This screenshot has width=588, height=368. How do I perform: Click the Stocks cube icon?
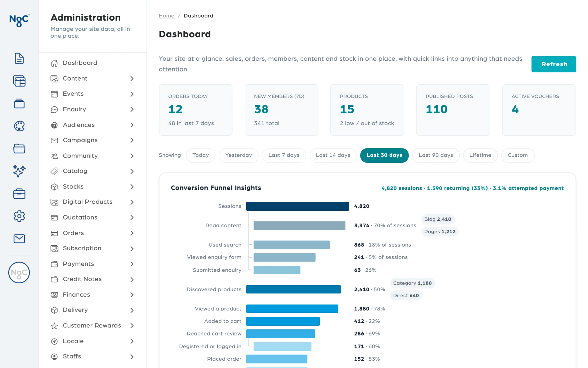click(54, 187)
